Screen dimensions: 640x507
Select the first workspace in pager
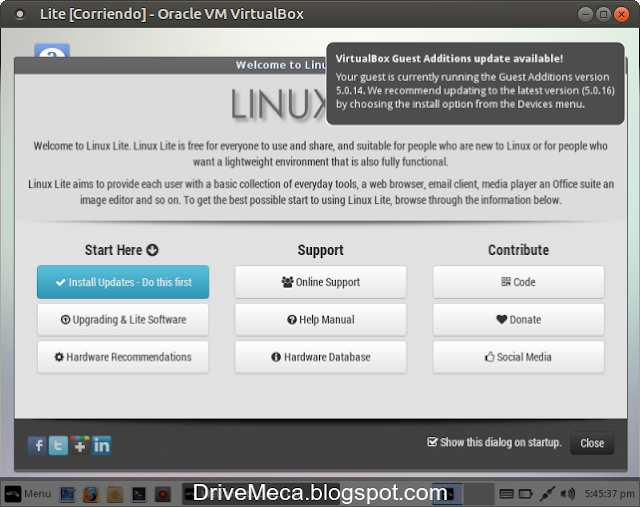(x=448, y=494)
